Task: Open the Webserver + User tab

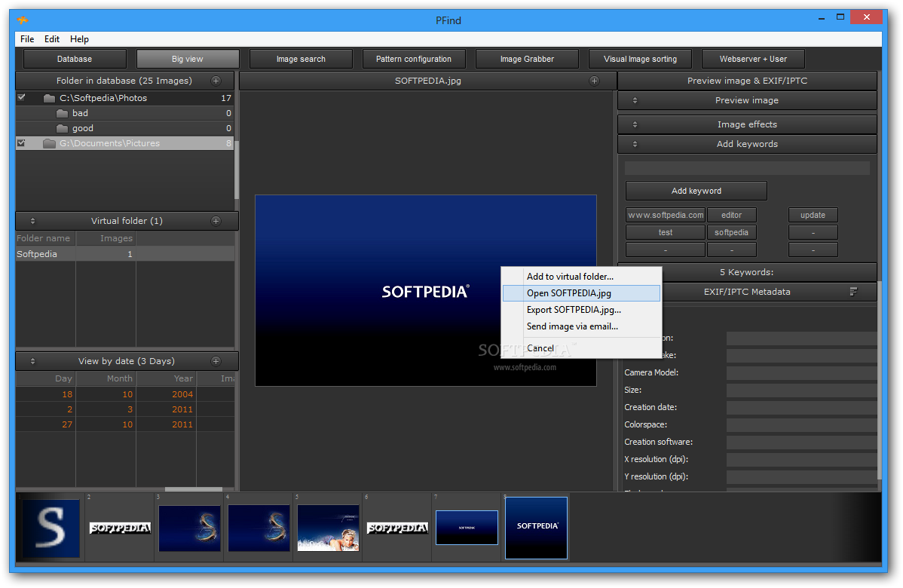Action: [753, 59]
